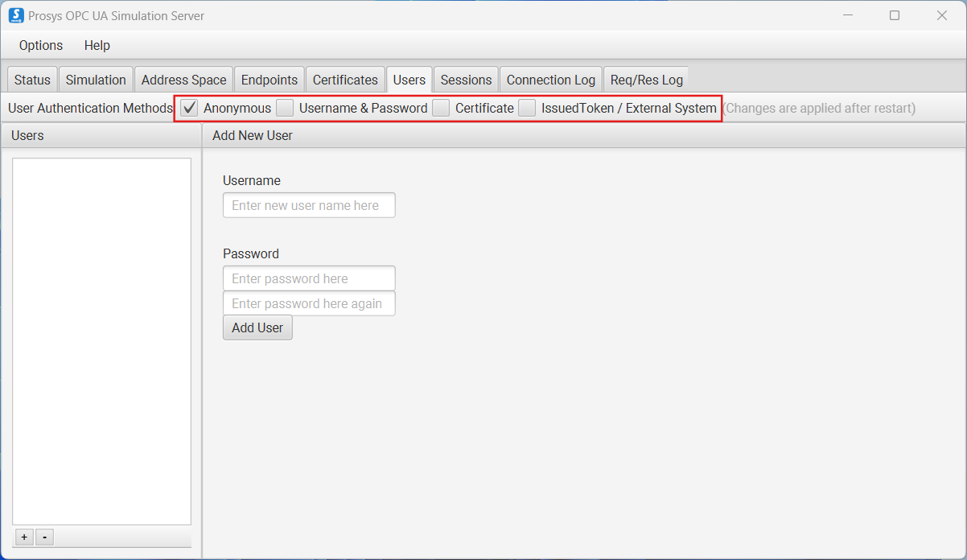View the Req/Res Log tab

tap(647, 80)
